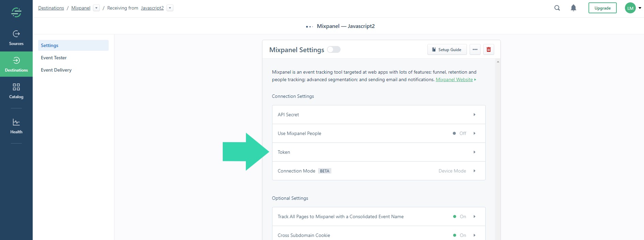Click the Segment logo icon
The image size is (644, 240).
pos(16,12)
